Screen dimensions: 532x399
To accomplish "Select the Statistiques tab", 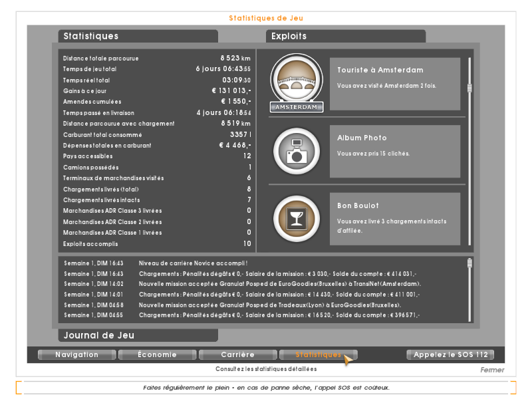I will pyautogui.click(x=318, y=354).
